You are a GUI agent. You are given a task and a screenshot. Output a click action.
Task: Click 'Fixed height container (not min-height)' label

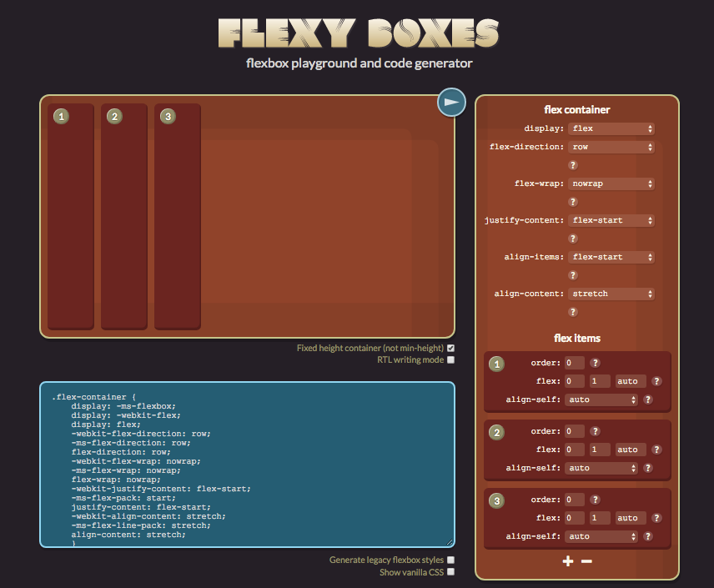point(370,348)
